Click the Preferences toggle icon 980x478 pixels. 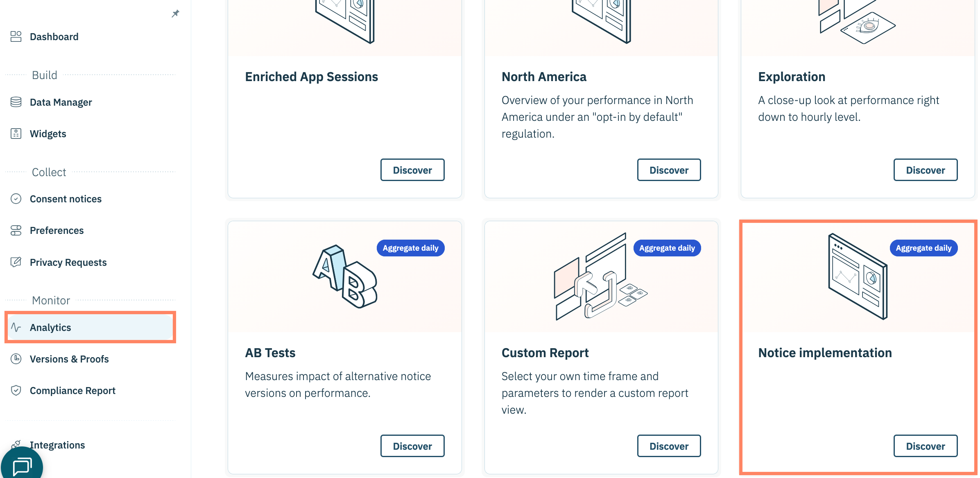(16, 230)
